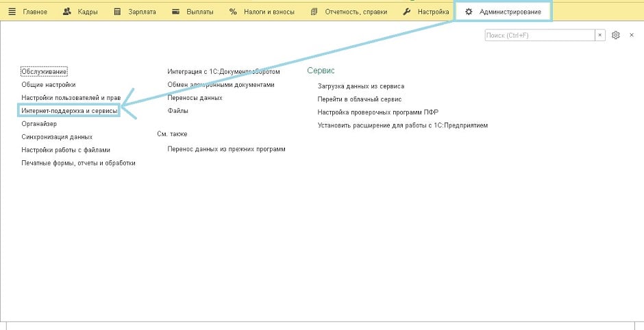Open Настройка проверочных программ ПФР

(x=378, y=112)
